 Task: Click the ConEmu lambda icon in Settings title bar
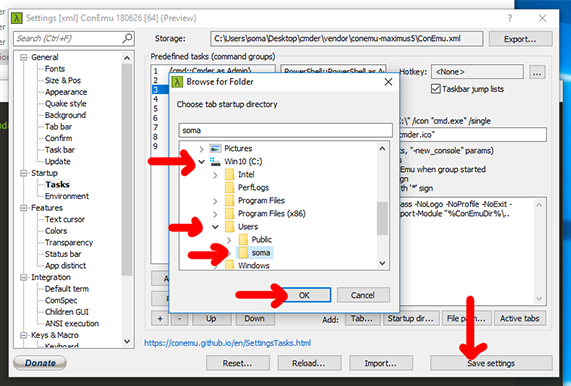(x=17, y=18)
